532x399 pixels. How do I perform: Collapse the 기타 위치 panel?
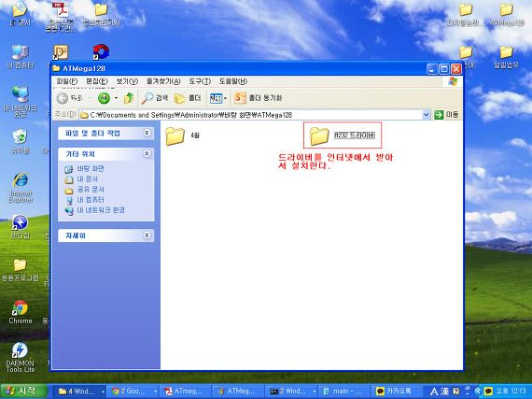pyautogui.click(x=147, y=154)
